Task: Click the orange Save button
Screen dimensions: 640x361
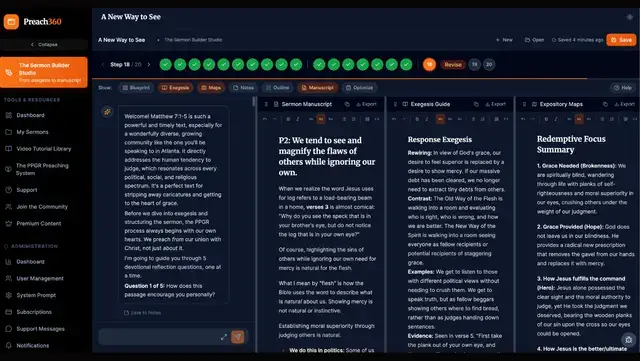Action: pos(621,40)
